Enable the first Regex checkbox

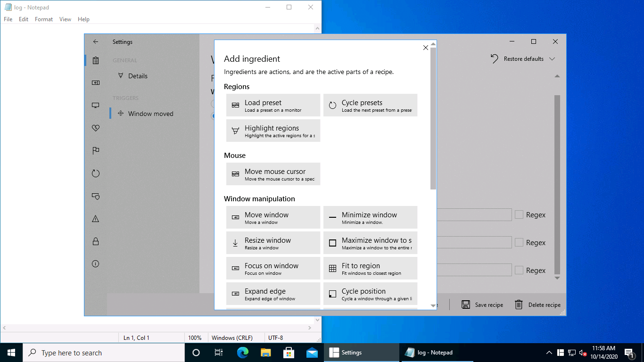coord(519,215)
